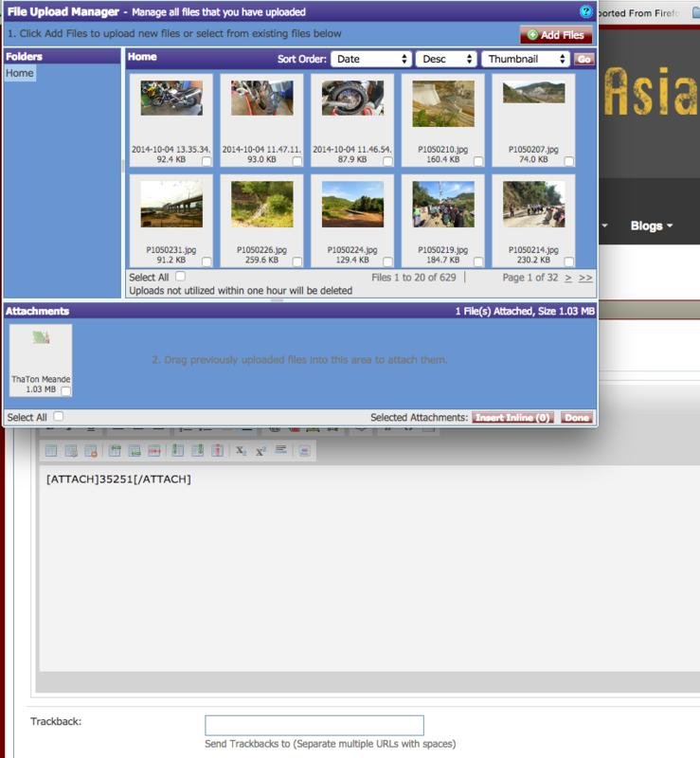Select the P1050226.jpg thumbnail
Viewport: 700px width, 758px height.
262,205
